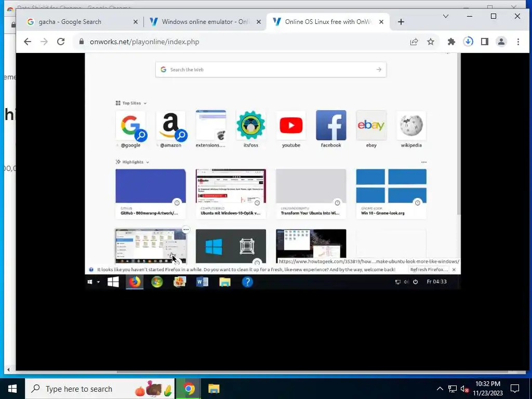Open Chrome three-dot menu
This screenshot has width=532, height=399.
[518, 42]
